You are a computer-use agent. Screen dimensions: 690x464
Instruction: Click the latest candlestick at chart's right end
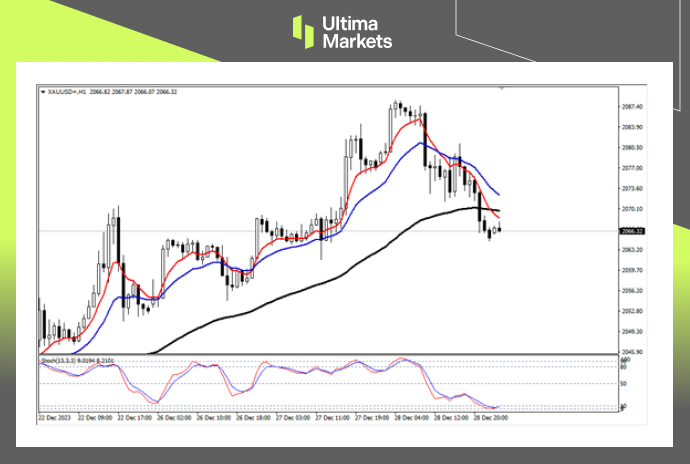click(499, 228)
